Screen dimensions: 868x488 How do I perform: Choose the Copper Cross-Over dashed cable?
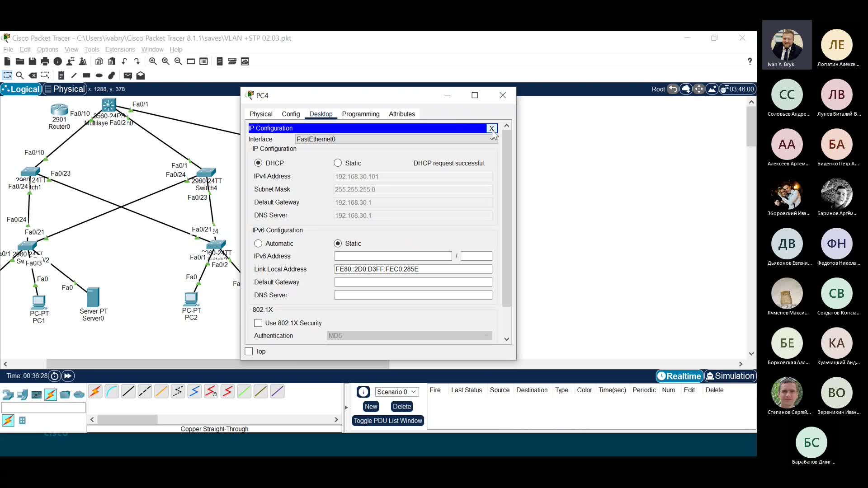pyautogui.click(x=145, y=391)
